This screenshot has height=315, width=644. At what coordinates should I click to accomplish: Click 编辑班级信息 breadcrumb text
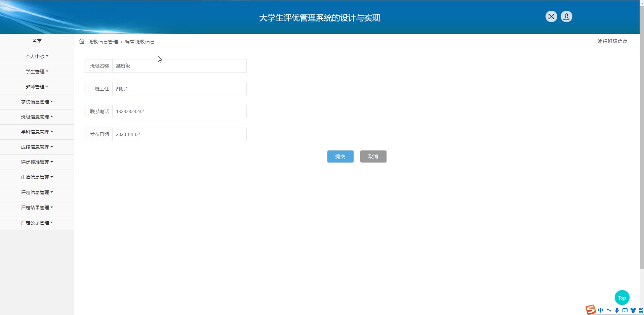coord(140,42)
